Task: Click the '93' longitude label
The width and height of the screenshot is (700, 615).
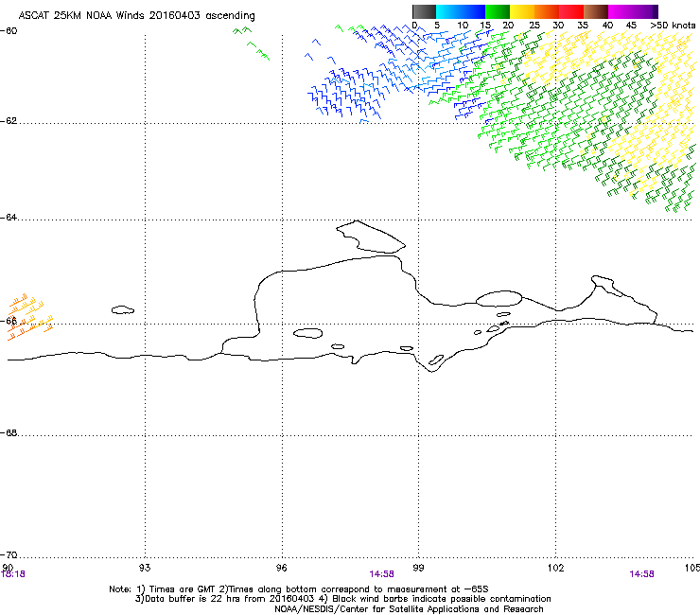Action: 145,568
